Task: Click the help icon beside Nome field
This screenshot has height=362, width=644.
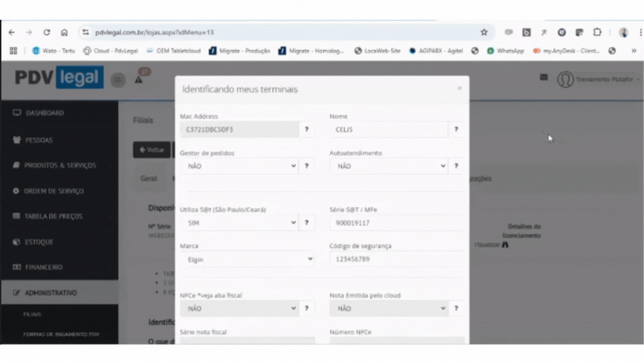Action: 456,129
